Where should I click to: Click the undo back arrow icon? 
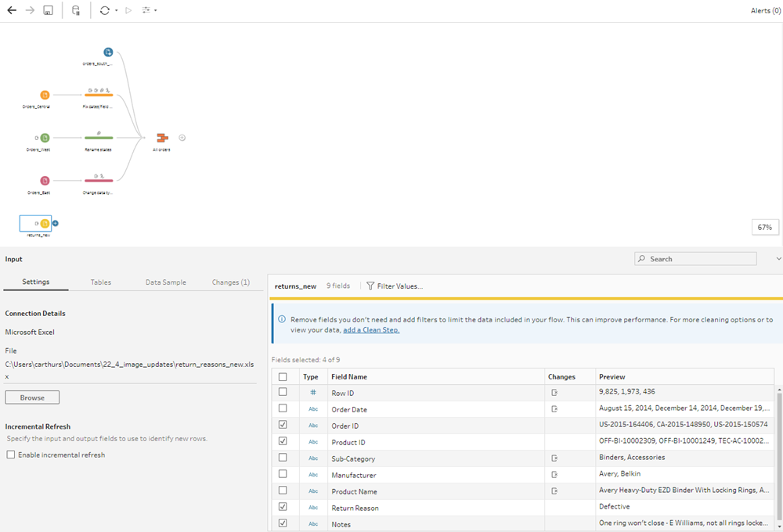12,10
